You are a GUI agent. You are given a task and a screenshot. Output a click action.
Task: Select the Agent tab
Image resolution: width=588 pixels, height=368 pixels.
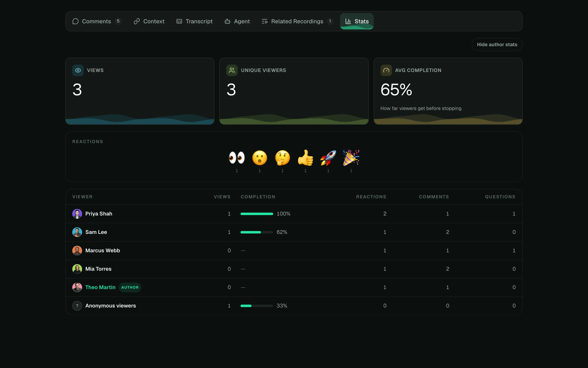[237, 21]
